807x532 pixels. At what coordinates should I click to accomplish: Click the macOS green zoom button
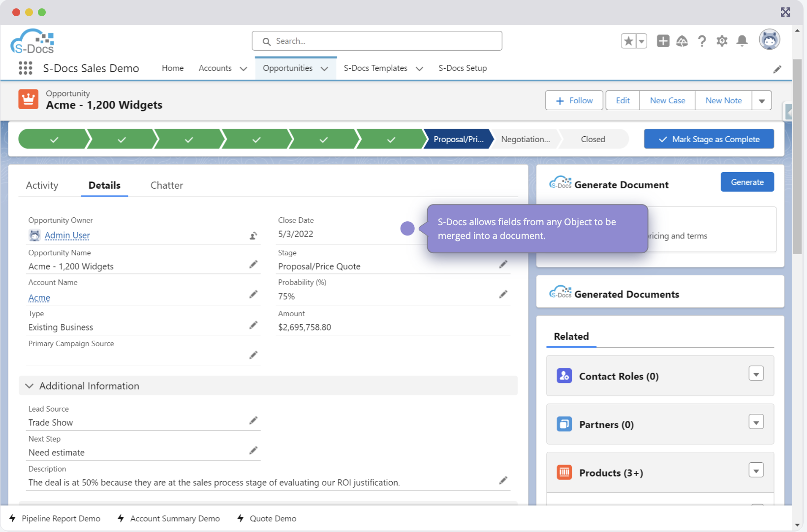coord(42,12)
